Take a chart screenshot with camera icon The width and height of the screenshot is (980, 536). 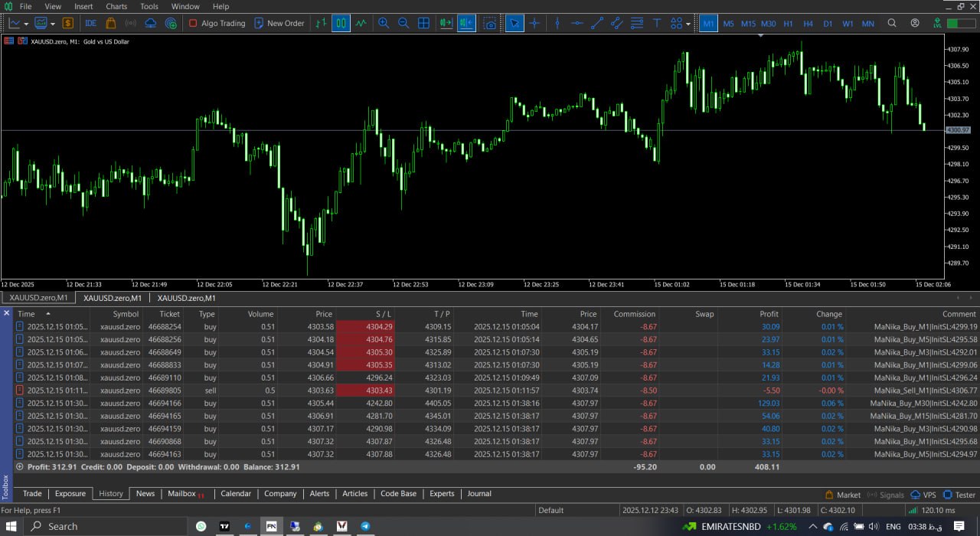click(x=490, y=23)
